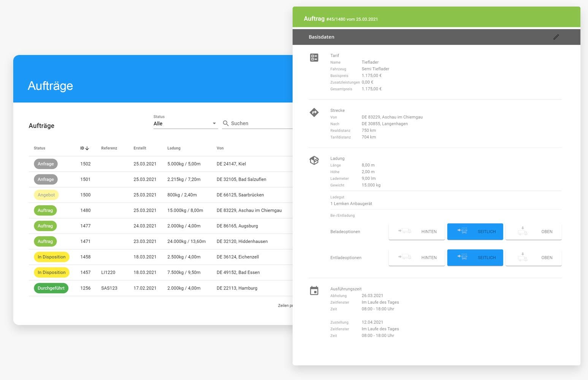Image resolution: width=588 pixels, height=380 pixels.
Task: Click reference LI1220
Action: tap(108, 272)
